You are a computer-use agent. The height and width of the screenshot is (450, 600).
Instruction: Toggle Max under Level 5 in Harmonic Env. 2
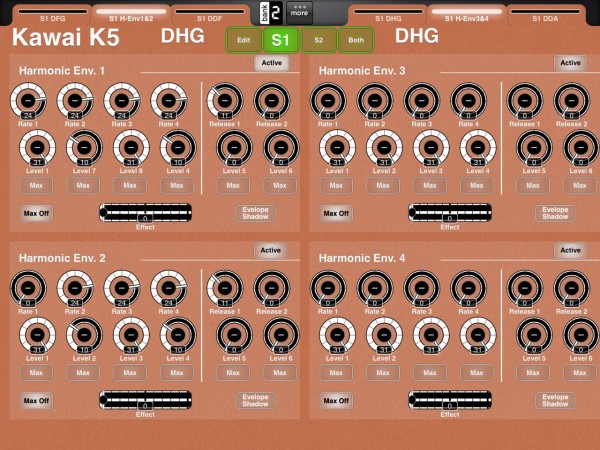pos(233,373)
